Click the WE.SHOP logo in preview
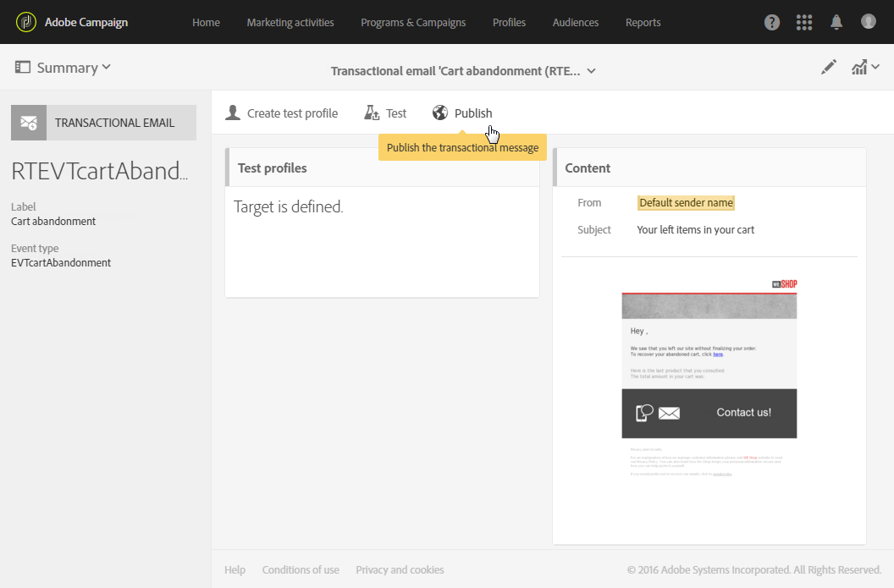This screenshot has height=588, width=894. [x=785, y=283]
